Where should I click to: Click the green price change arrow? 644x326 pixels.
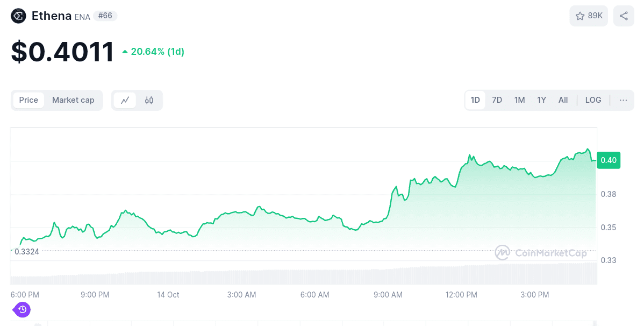tap(125, 51)
